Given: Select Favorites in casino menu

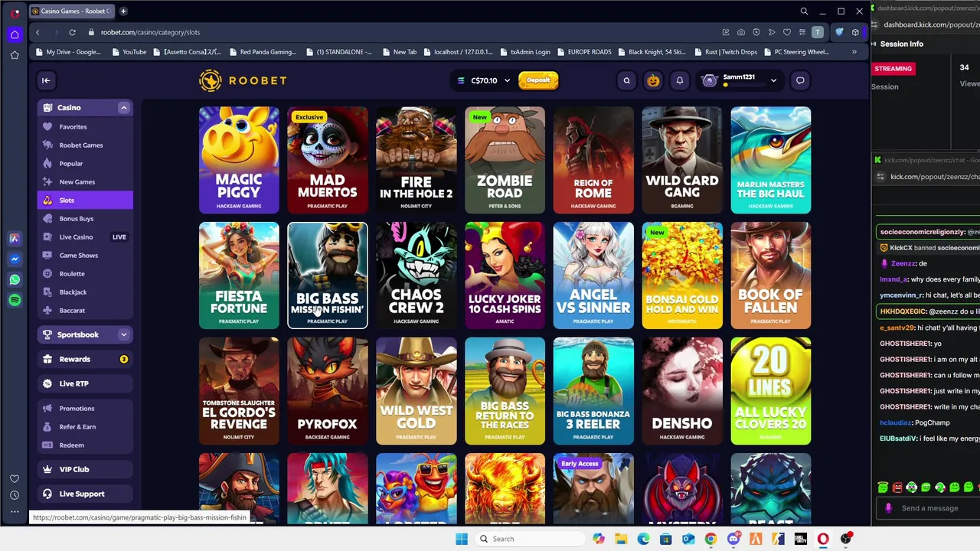Looking at the screenshot, I should (x=85, y=126).
